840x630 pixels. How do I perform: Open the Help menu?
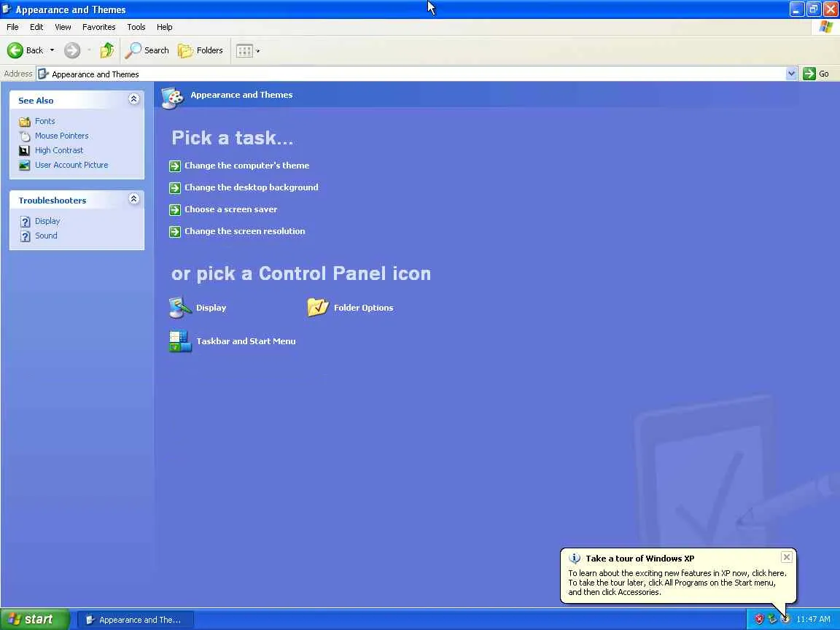[x=165, y=27]
